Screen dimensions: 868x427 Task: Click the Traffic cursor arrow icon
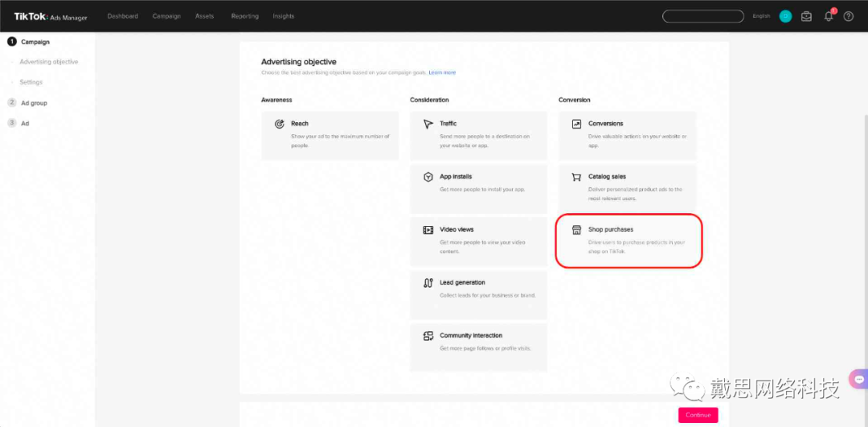pos(428,124)
